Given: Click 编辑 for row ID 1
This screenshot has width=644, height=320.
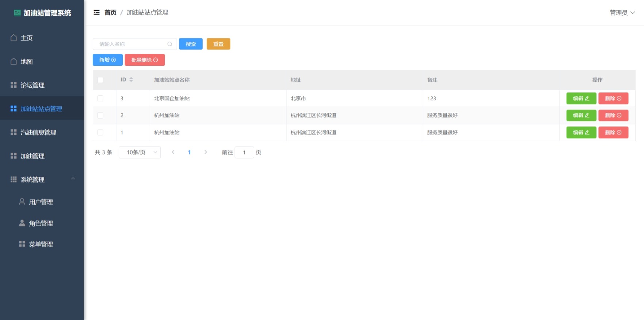Looking at the screenshot, I should point(581,133).
